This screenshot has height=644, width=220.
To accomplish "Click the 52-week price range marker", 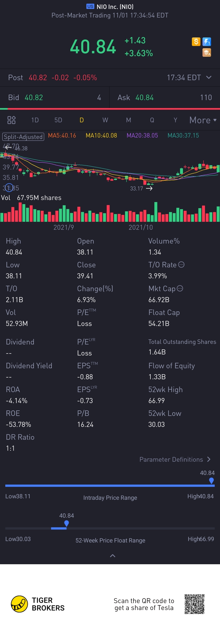I will click(x=67, y=523).
